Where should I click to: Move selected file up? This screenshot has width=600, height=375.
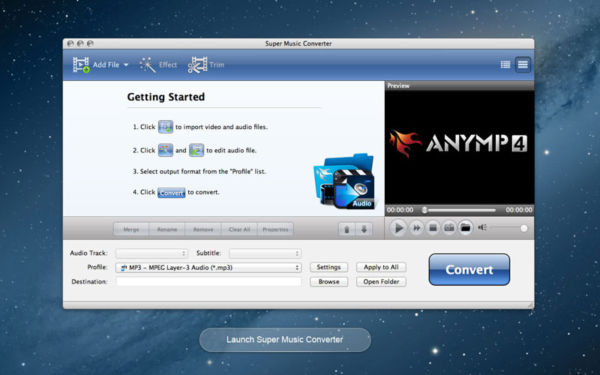(x=347, y=229)
